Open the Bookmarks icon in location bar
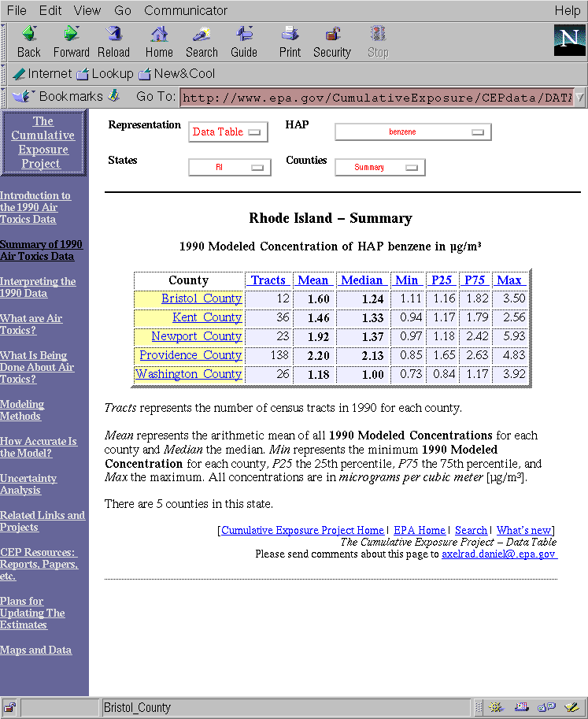Viewport: 588px width, 719px height. tap(24, 96)
